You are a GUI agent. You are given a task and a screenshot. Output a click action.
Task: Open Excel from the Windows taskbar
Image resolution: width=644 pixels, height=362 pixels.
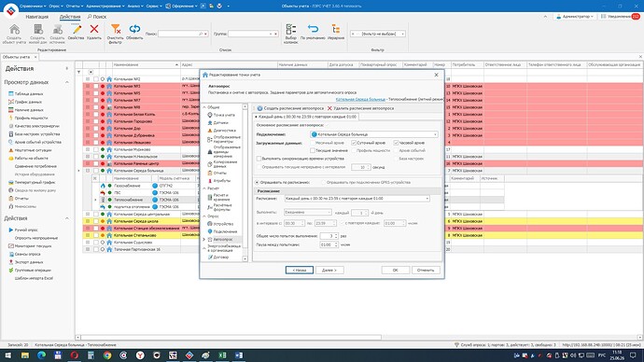point(222,355)
